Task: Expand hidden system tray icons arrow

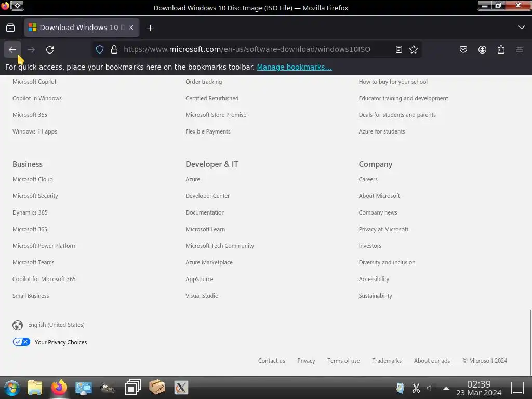Action: pos(446,388)
